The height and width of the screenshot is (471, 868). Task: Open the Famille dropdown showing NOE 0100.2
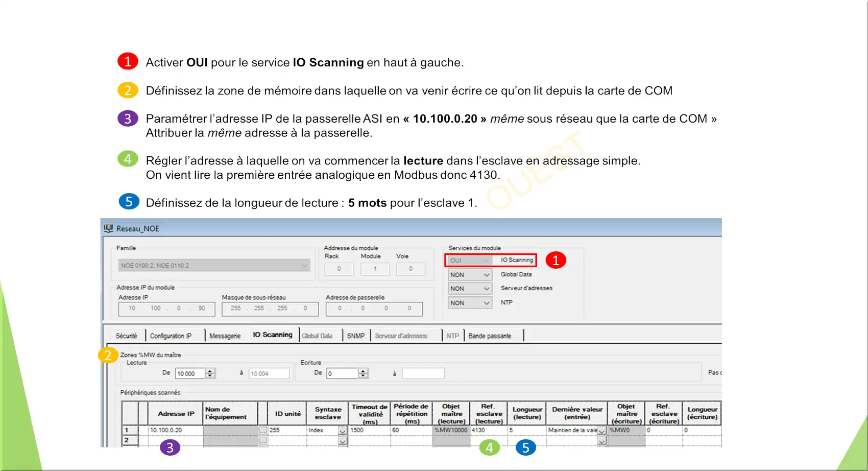pyautogui.click(x=214, y=266)
